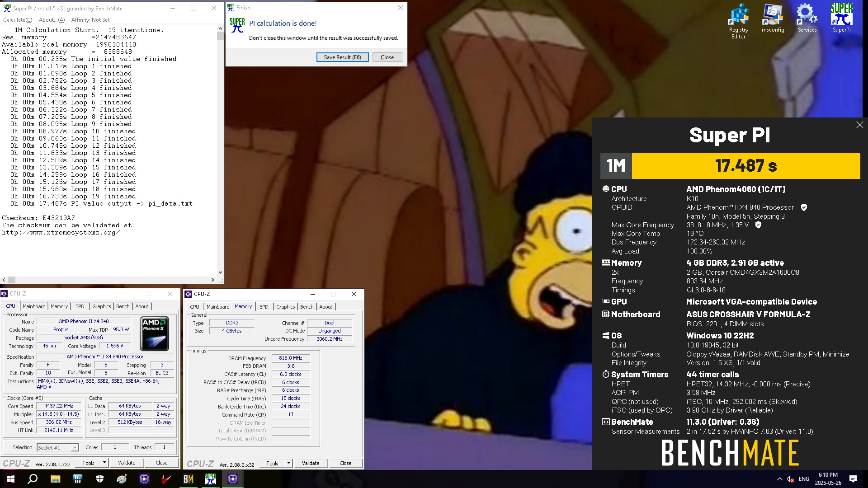Open Windows Security shield in taskbar

pos(100,479)
